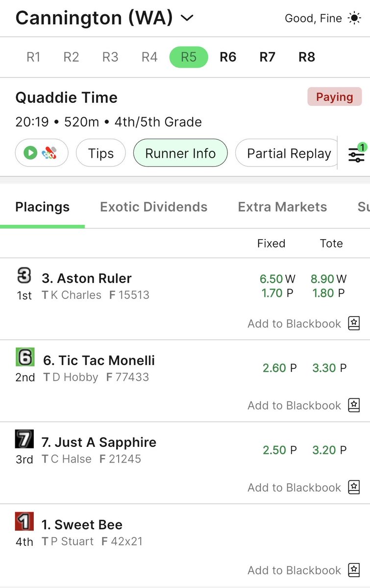370x588 pixels.
Task: Go to race R6
Action: point(228,57)
